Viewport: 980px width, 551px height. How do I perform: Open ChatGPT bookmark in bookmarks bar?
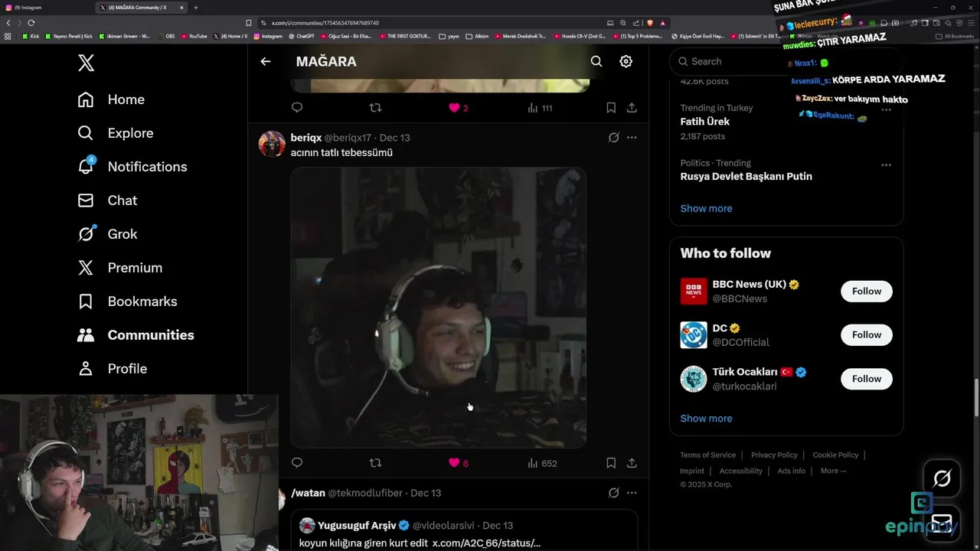(301, 36)
